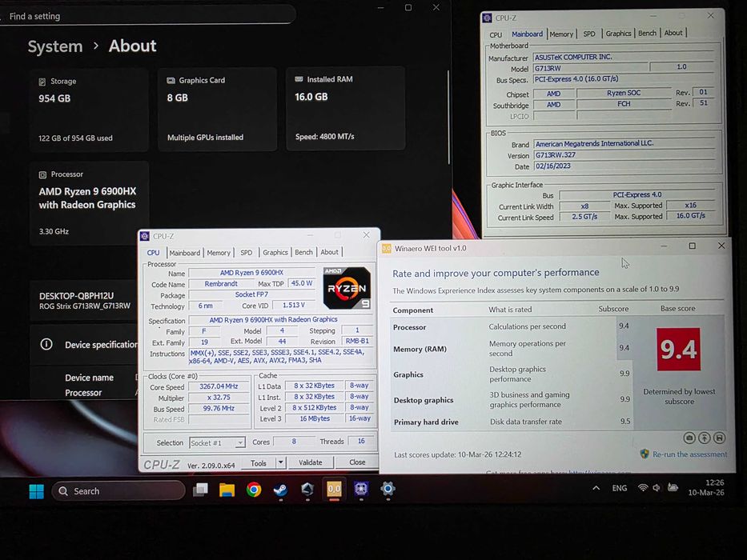The image size is (747, 560).
Task: Open Memory tab in Mainboard CPU-Z window
Action: coord(561,34)
